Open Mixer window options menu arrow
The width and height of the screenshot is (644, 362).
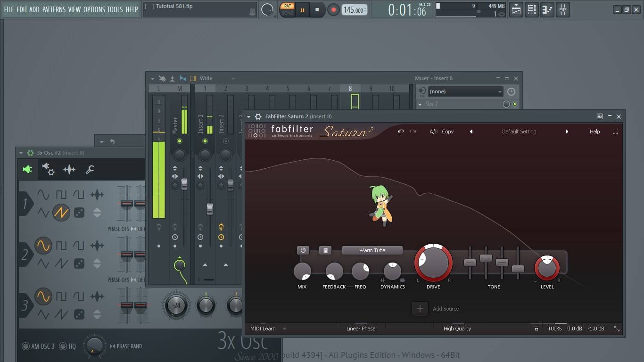click(152, 78)
